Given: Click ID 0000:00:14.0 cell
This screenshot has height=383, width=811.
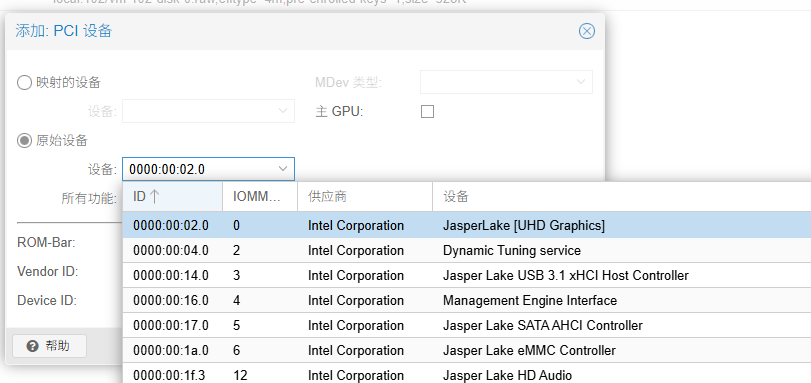Looking at the screenshot, I should pyautogui.click(x=171, y=275).
